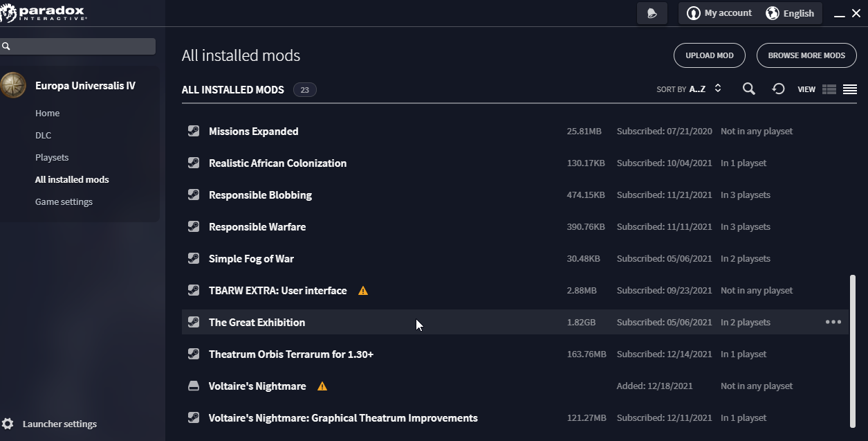Select the Responsible Blobbing mod name

click(x=261, y=195)
